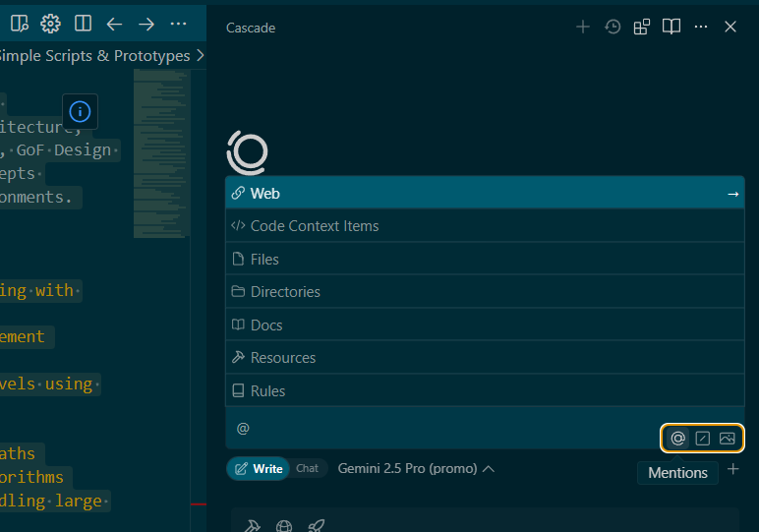759x532 pixels.
Task: Choose Files from mentions list
Action: pyautogui.click(x=485, y=259)
